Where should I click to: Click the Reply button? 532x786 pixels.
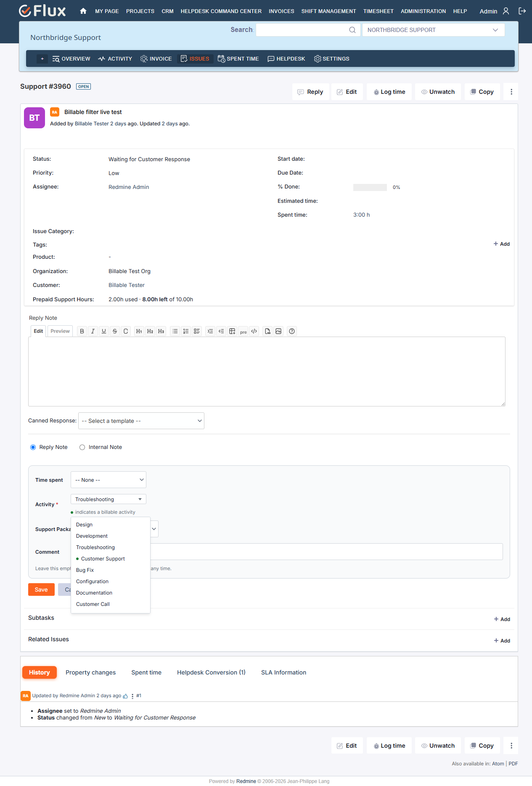tap(310, 92)
